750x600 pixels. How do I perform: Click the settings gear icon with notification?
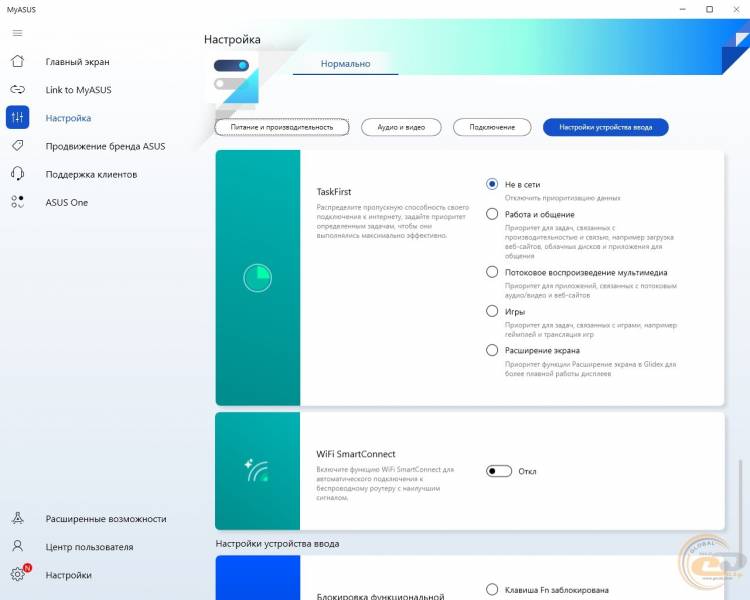[x=20, y=573]
